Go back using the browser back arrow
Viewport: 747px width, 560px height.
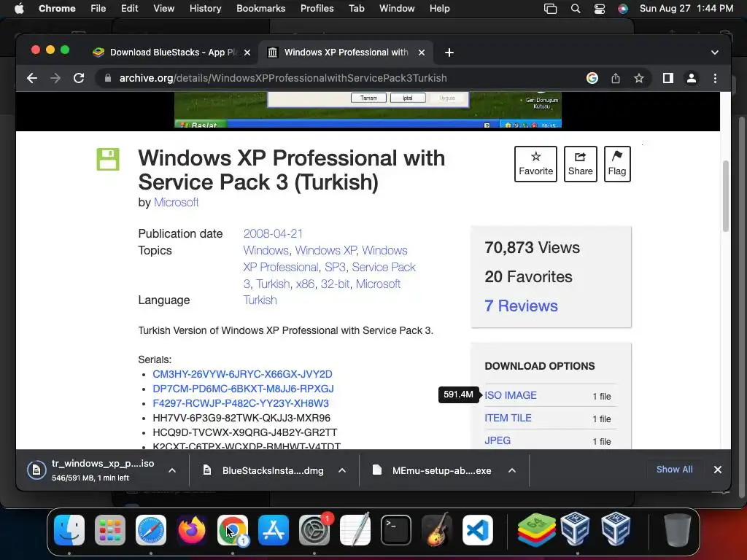[32, 78]
